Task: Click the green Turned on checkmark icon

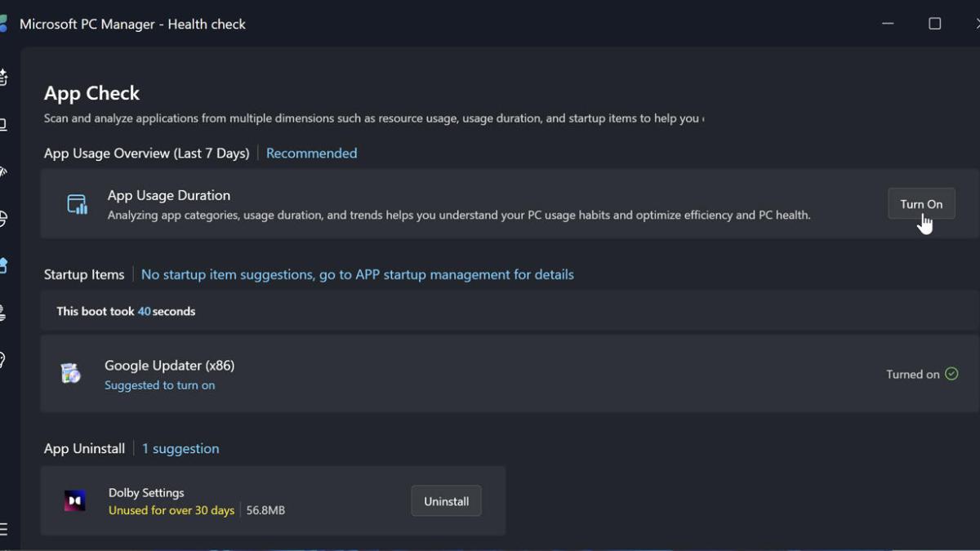Action: tap(951, 374)
